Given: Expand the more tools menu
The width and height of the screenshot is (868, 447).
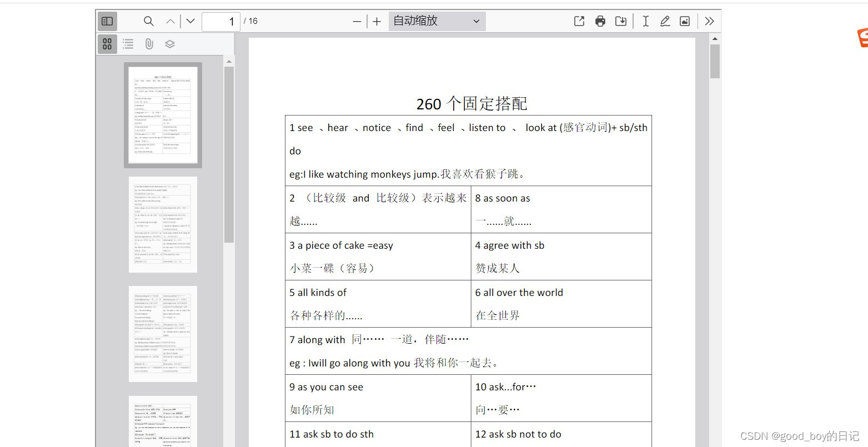Looking at the screenshot, I should click(709, 21).
